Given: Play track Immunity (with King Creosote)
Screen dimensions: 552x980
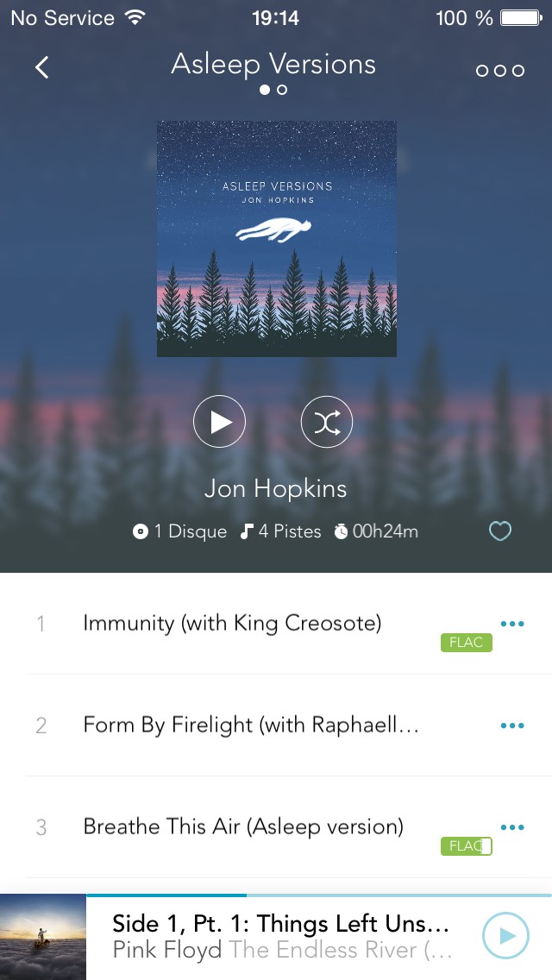Looking at the screenshot, I should [232, 623].
